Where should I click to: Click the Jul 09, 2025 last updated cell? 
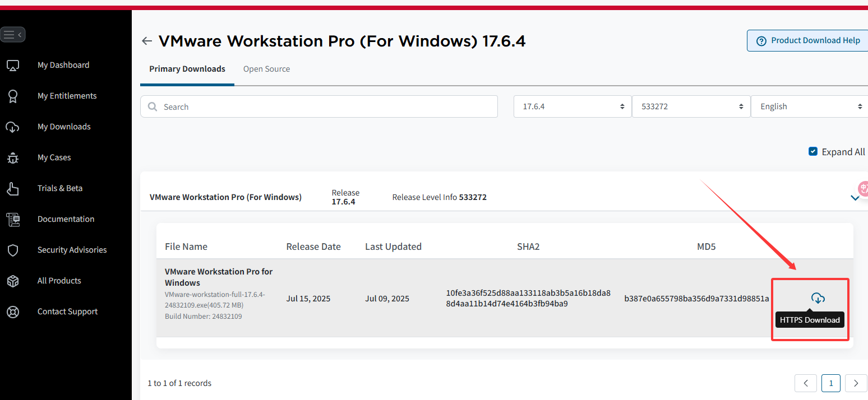tap(387, 299)
